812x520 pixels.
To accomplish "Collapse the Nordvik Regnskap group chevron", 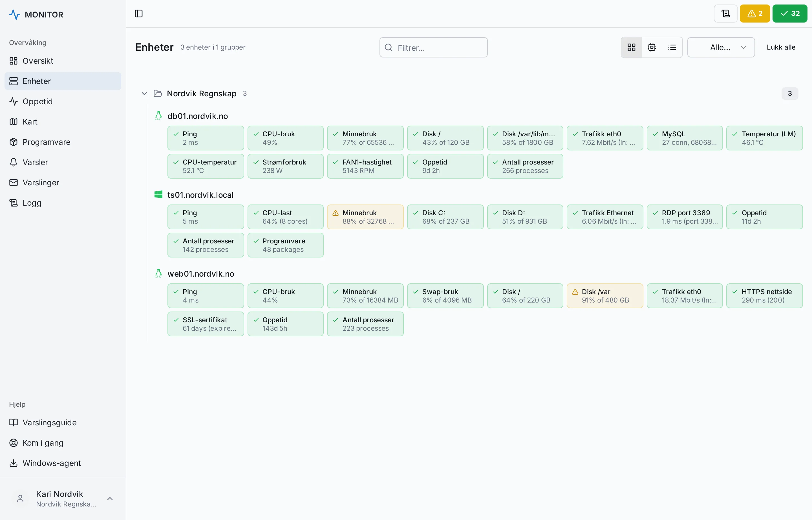I will (x=144, y=94).
